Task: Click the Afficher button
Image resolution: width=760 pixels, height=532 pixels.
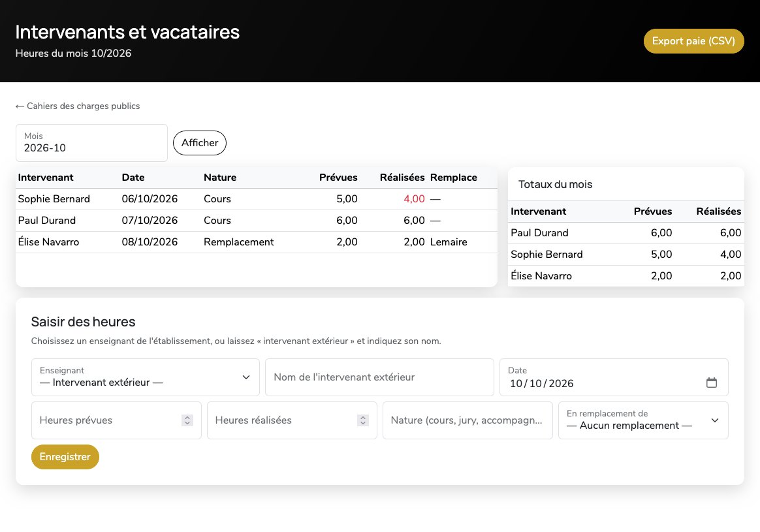Action: [x=200, y=143]
